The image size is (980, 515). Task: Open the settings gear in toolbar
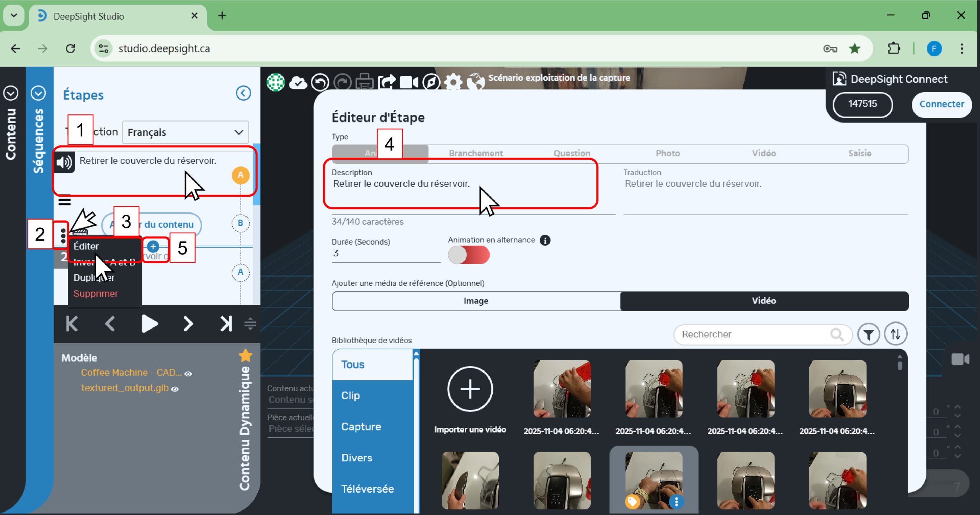[453, 82]
